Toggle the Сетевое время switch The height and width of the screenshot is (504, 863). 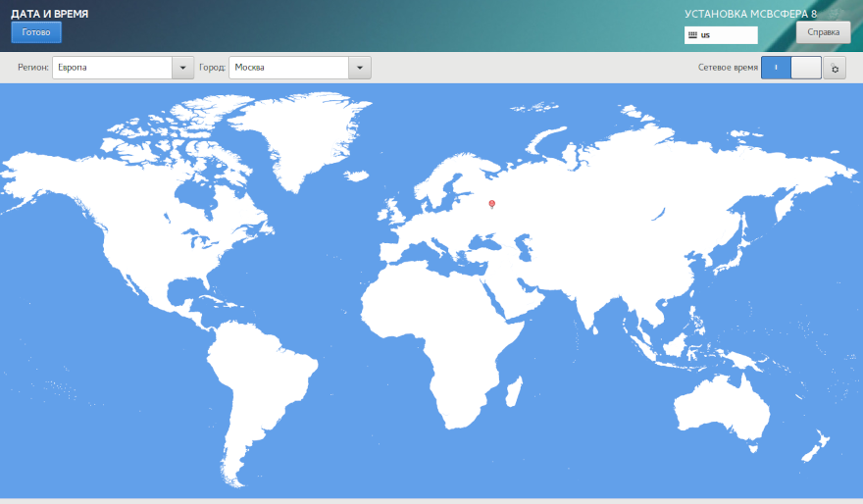790,68
